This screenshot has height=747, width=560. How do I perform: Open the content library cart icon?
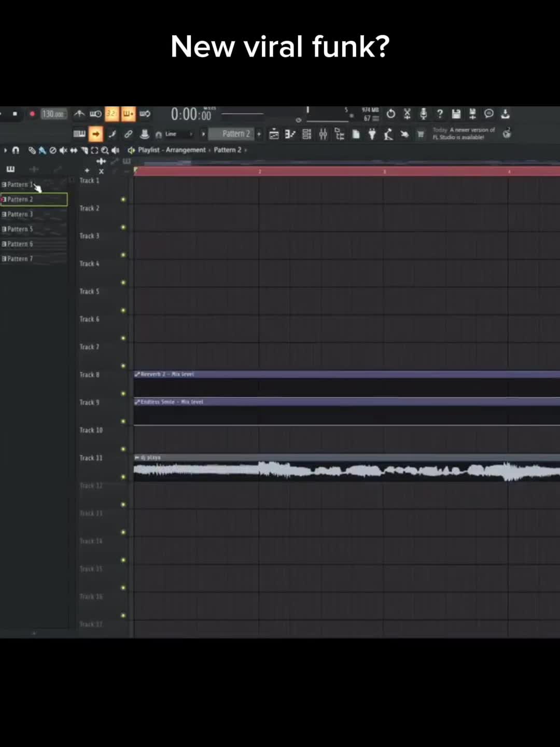421,134
